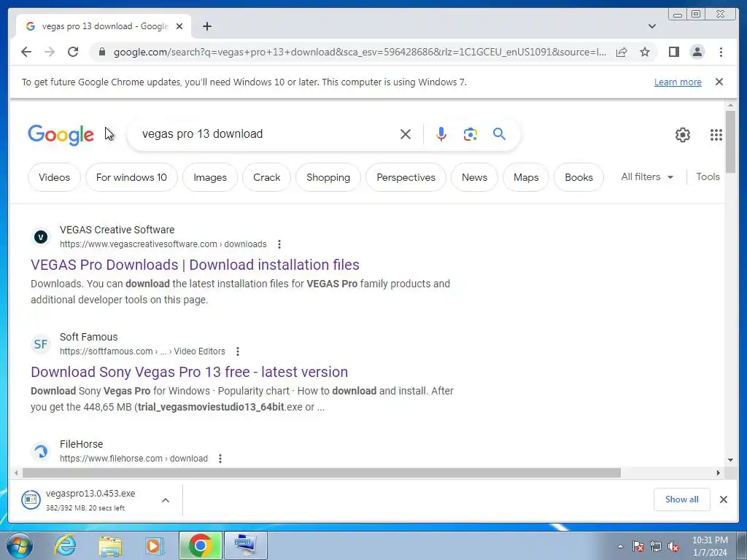Image resolution: width=747 pixels, height=560 pixels.
Task: Click the Google logo
Action: pyautogui.click(x=61, y=134)
